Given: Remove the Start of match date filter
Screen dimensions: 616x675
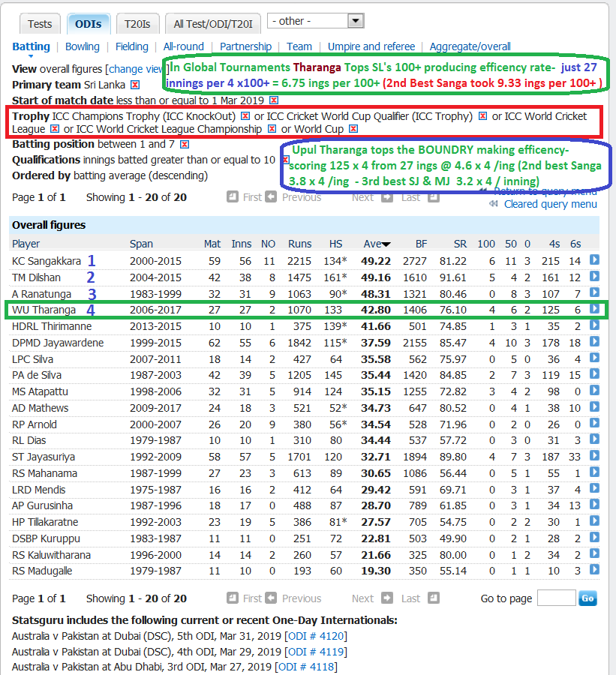Looking at the screenshot, I should point(274,100).
